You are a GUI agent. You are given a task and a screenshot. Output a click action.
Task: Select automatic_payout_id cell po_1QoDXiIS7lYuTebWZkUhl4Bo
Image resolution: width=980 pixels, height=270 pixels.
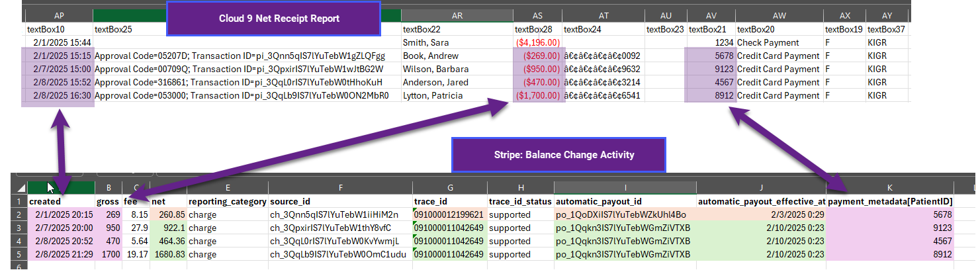[625, 214]
